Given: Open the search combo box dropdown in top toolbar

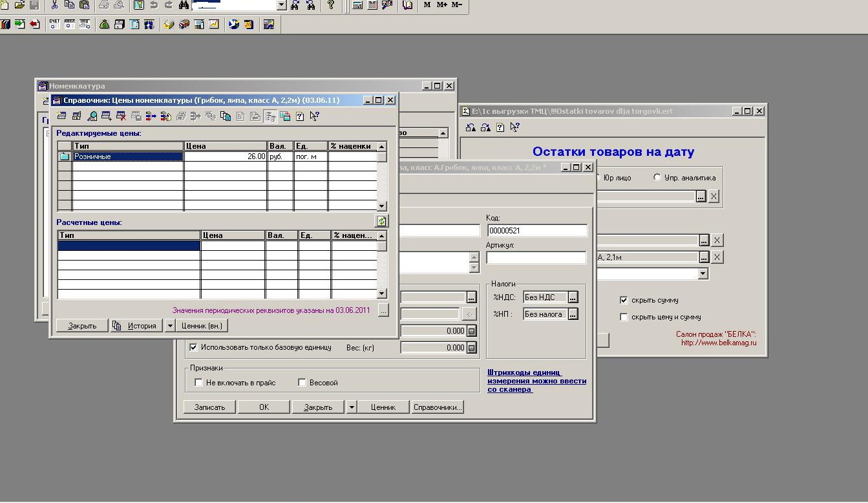Looking at the screenshot, I should click(281, 5).
